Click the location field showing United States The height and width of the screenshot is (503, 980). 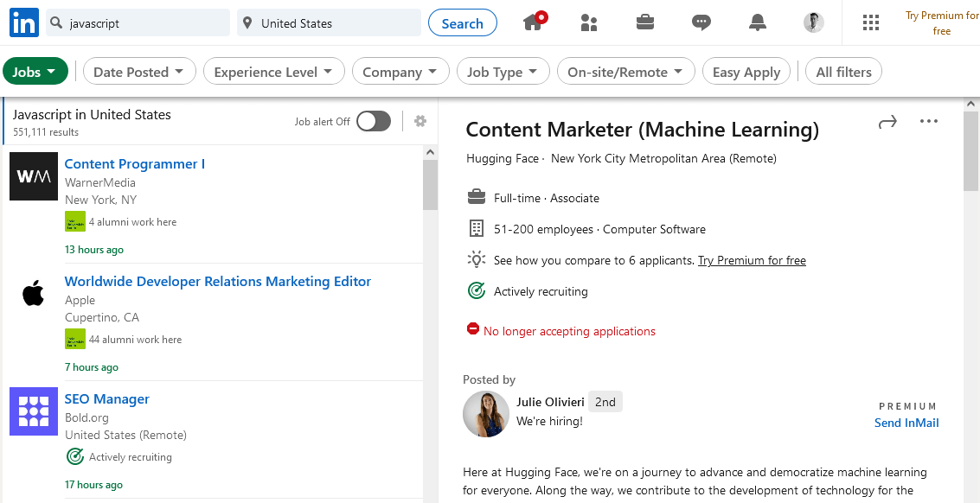329,23
